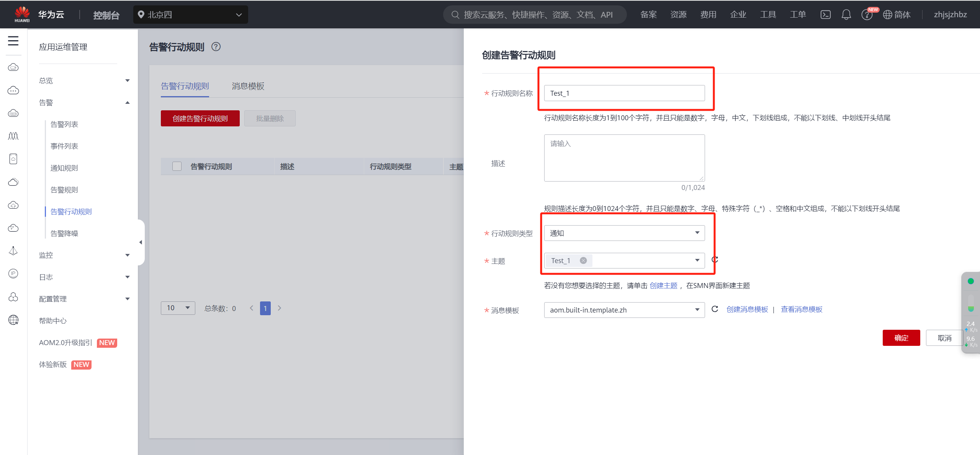Click the 描述 description text area
The width and height of the screenshot is (980, 455).
624,158
